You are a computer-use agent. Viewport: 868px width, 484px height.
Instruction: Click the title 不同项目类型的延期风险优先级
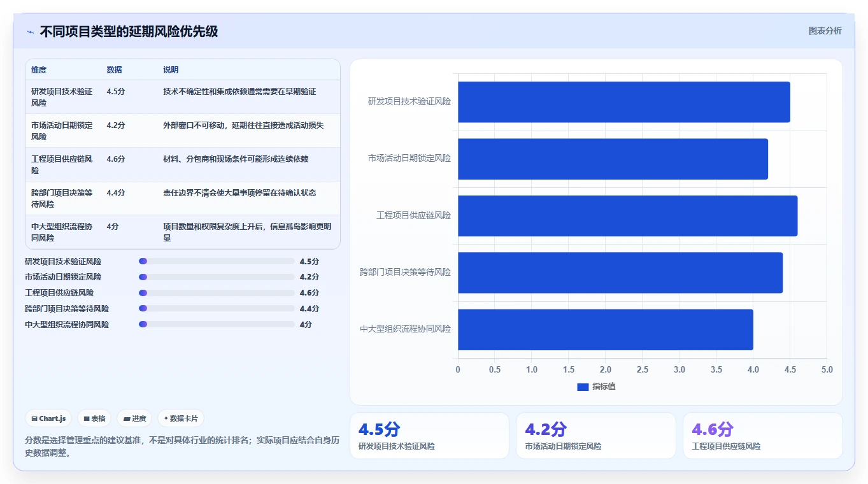[129, 32]
